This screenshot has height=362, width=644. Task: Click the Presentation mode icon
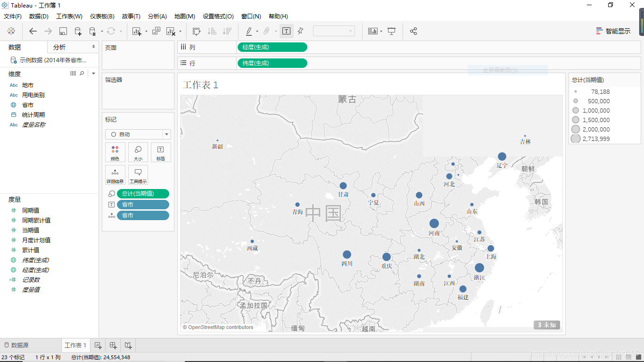[x=391, y=31]
